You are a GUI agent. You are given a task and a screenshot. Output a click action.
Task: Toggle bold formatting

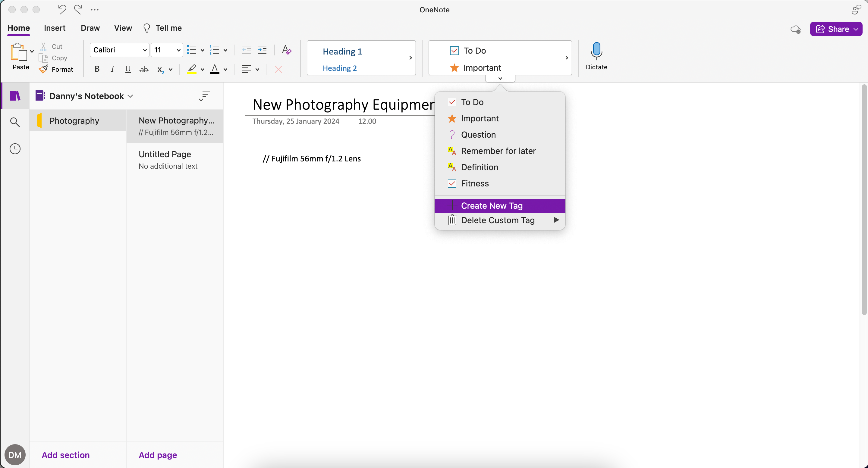[97, 69]
